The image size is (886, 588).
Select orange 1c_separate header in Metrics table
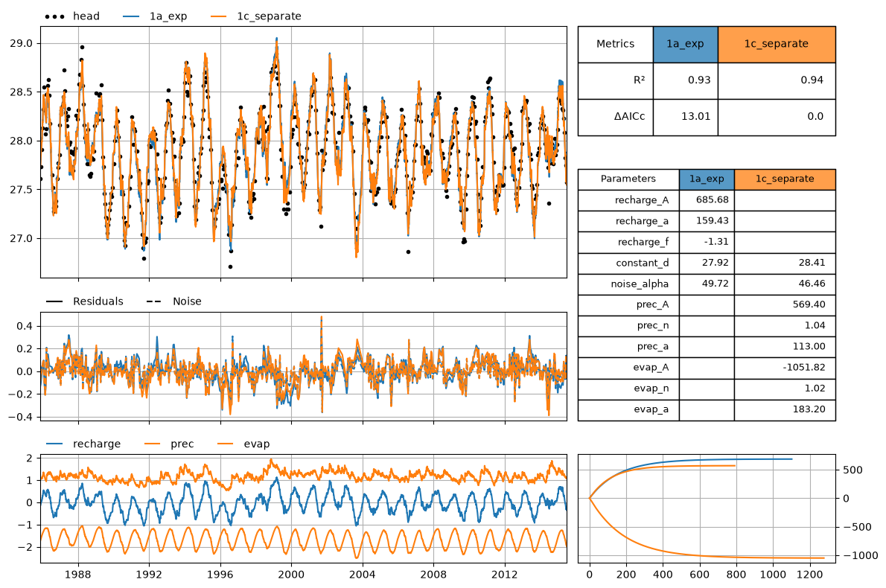pos(777,44)
